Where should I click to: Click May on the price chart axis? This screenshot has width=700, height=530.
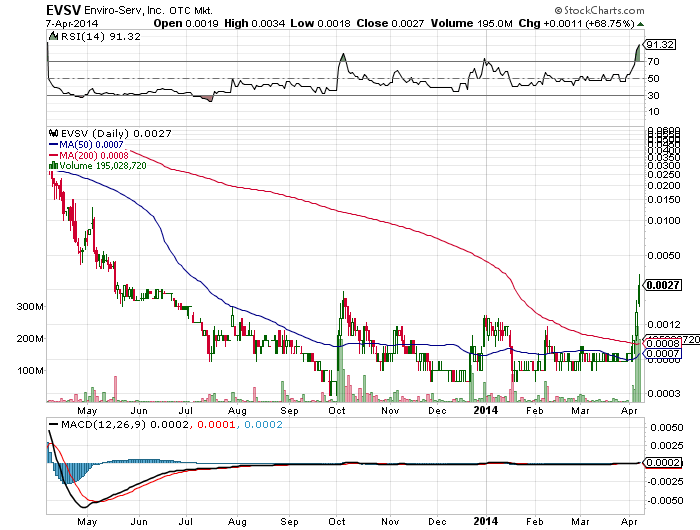(87, 411)
